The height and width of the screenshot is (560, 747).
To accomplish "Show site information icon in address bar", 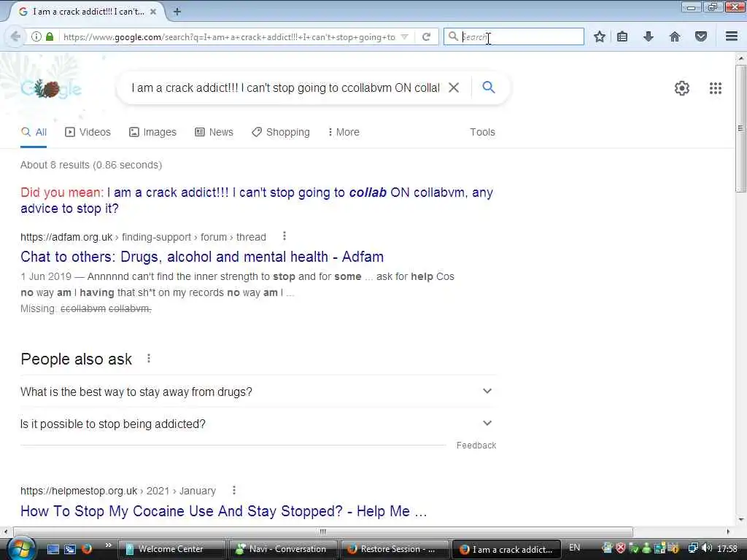I will [36, 36].
